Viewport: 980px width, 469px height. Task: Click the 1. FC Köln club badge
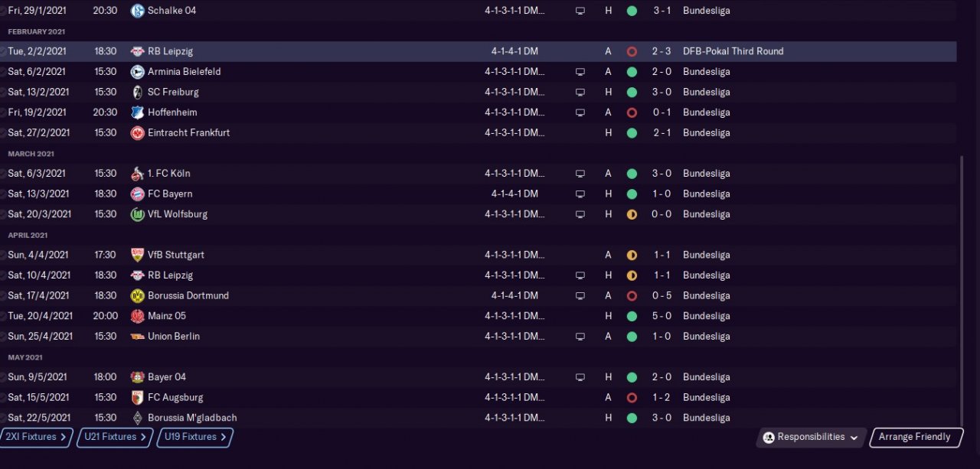coord(138,174)
